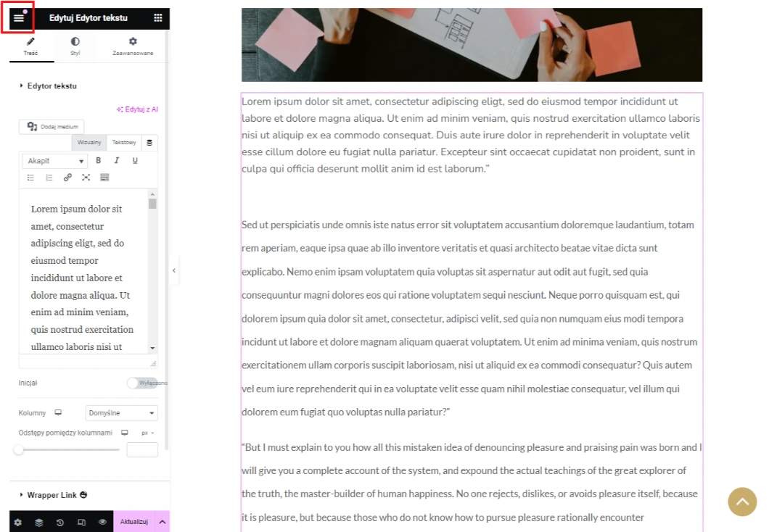Switch to the Zaawansowane tab
Image resolution: width=769 pixels, height=532 pixels.
coord(133,46)
